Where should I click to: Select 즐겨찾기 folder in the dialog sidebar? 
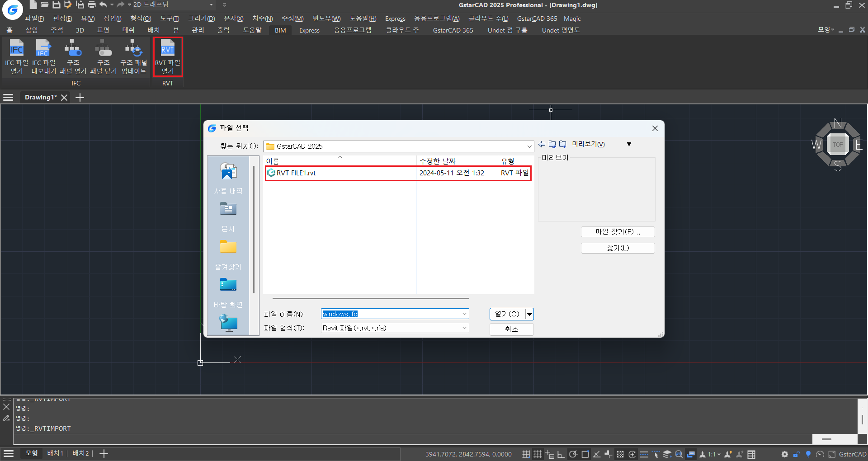[228, 254]
